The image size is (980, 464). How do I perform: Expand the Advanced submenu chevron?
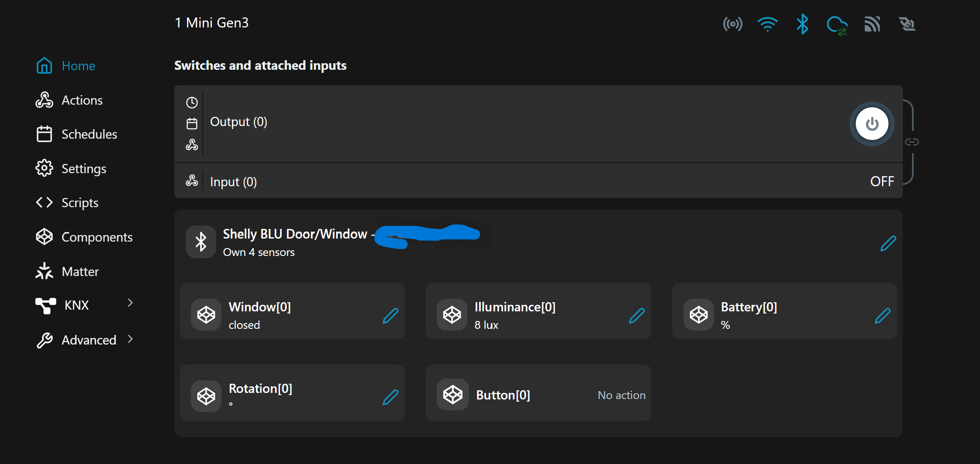pyautogui.click(x=130, y=339)
